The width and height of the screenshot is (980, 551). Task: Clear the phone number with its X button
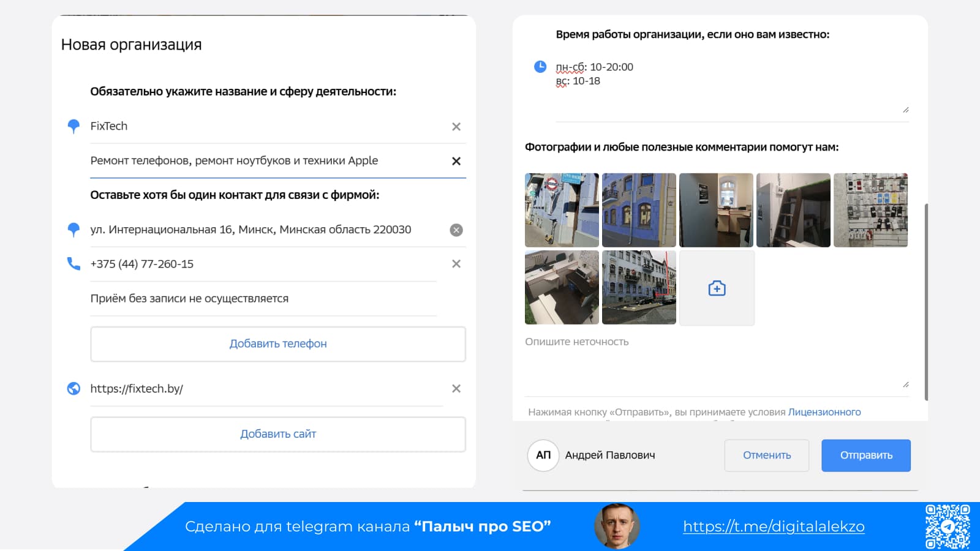[456, 263]
